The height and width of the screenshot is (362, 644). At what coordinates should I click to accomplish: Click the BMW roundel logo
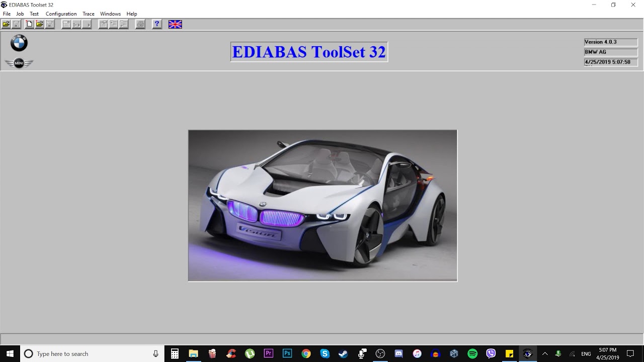tap(19, 43)
